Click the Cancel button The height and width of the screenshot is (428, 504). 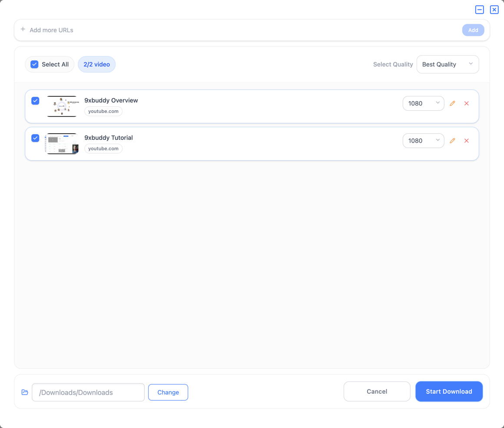(x=377, y=392)
